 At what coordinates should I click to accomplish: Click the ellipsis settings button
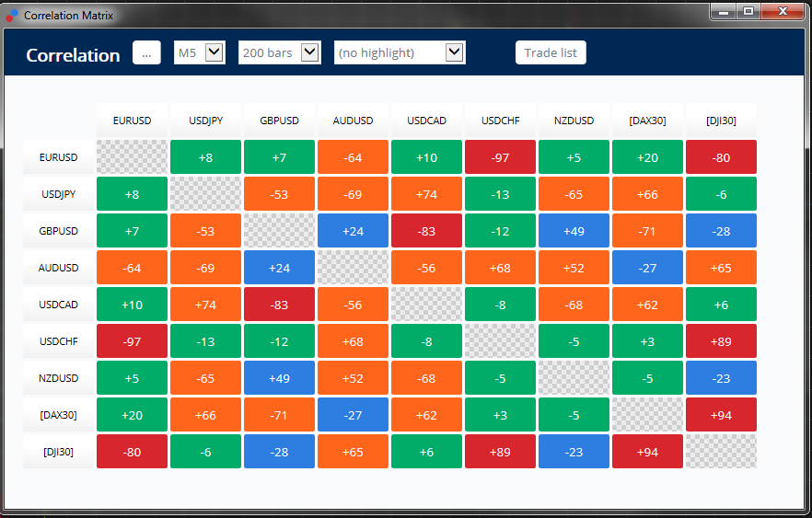146,53
